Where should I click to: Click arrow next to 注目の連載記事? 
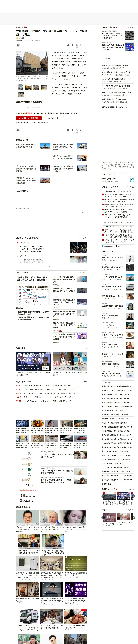pos(116,27)
